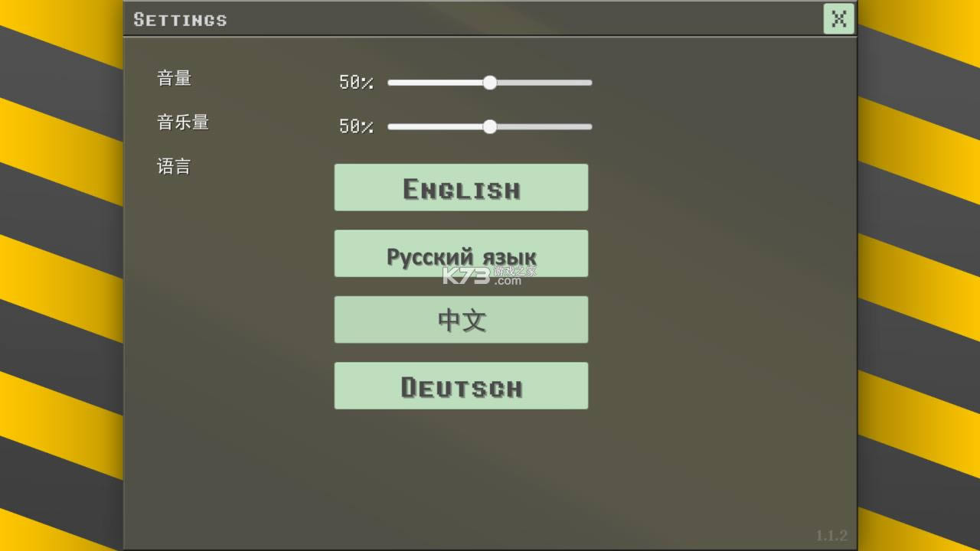Click the middle of the volume slider track
The image size is (980, 551).
pos(489,82)
